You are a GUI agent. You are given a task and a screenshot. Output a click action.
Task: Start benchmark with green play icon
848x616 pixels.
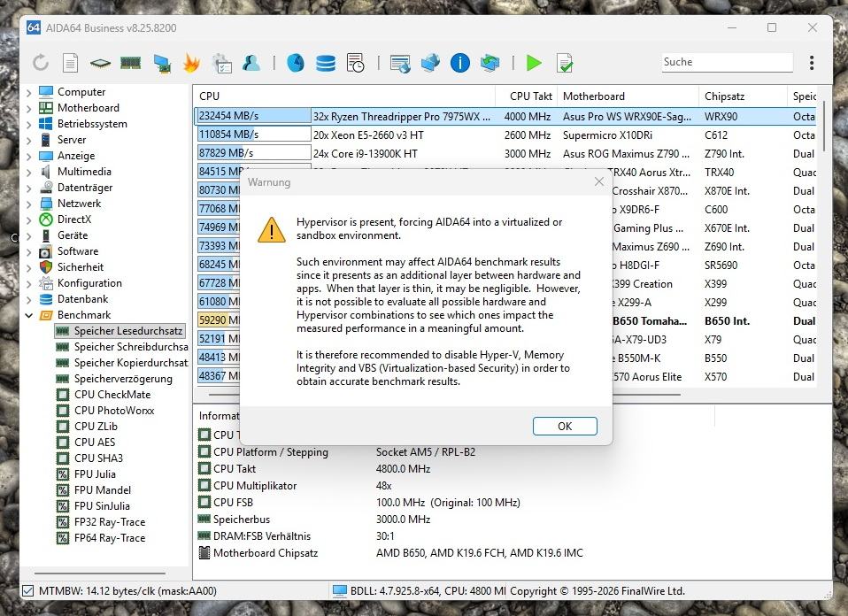pos(534,63)
